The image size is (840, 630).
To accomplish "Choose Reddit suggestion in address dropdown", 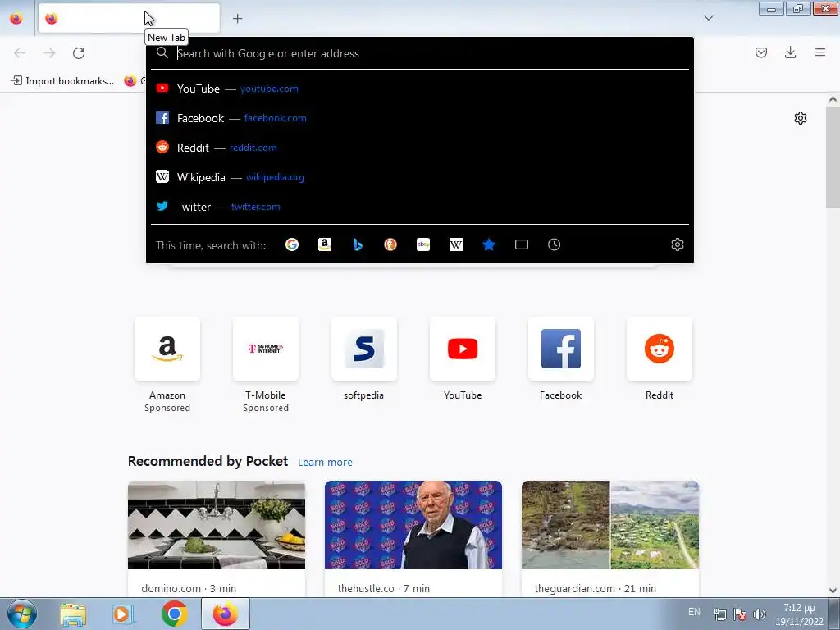I will [419, 148].
